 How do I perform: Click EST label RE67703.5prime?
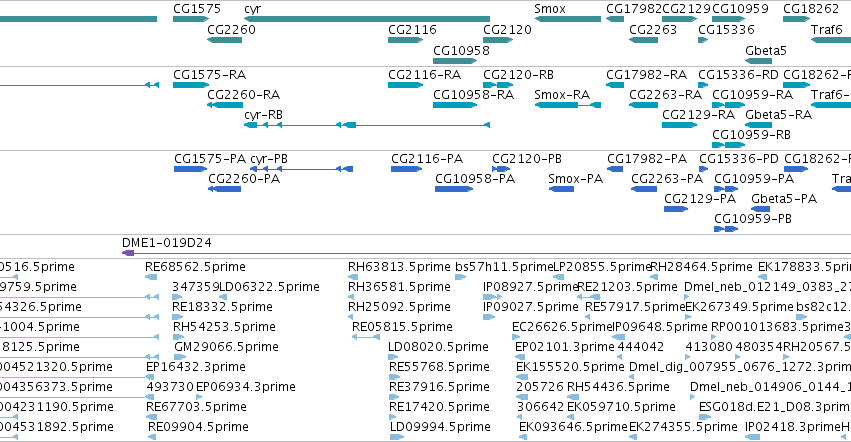coord(194,407)
